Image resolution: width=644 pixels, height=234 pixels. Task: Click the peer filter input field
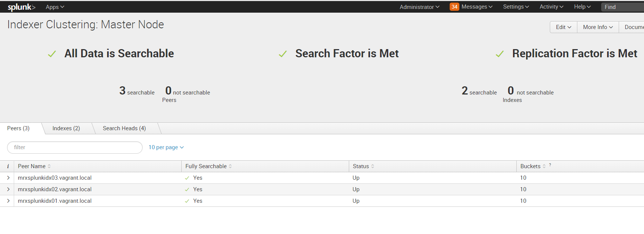click(74, 147)
